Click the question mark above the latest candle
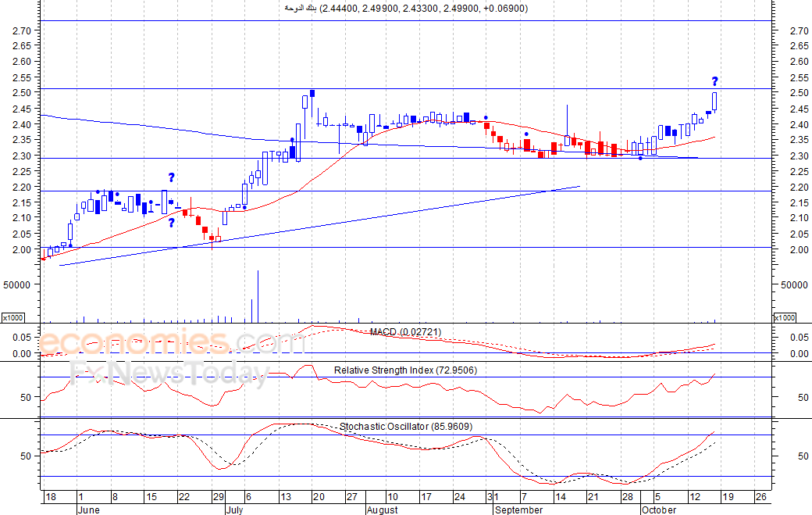The image size is (812, 515). (714, 81)
